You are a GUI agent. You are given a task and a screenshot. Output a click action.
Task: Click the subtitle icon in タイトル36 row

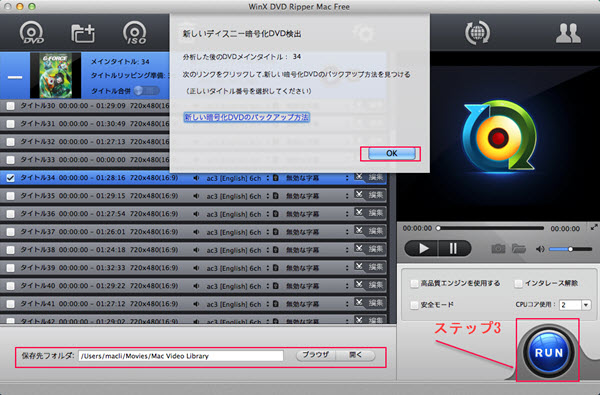[276, 214]
